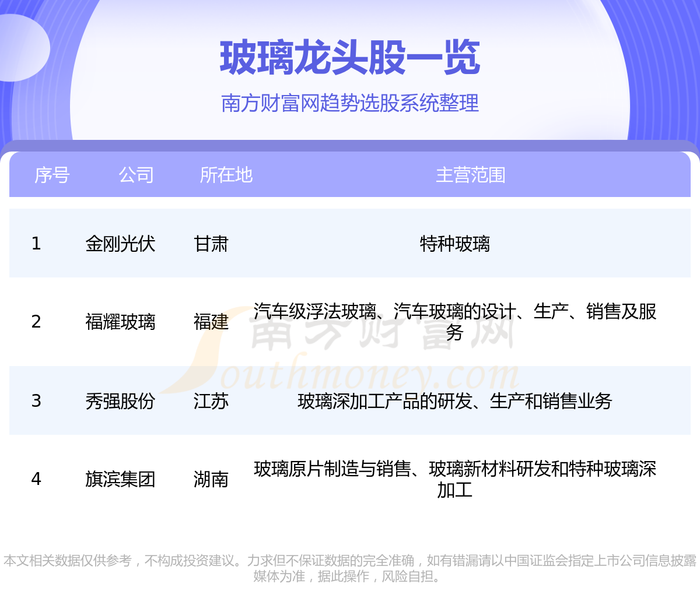Click the 主营范围 column header
The width and height of the screenshot is (700, 612).
470,175
